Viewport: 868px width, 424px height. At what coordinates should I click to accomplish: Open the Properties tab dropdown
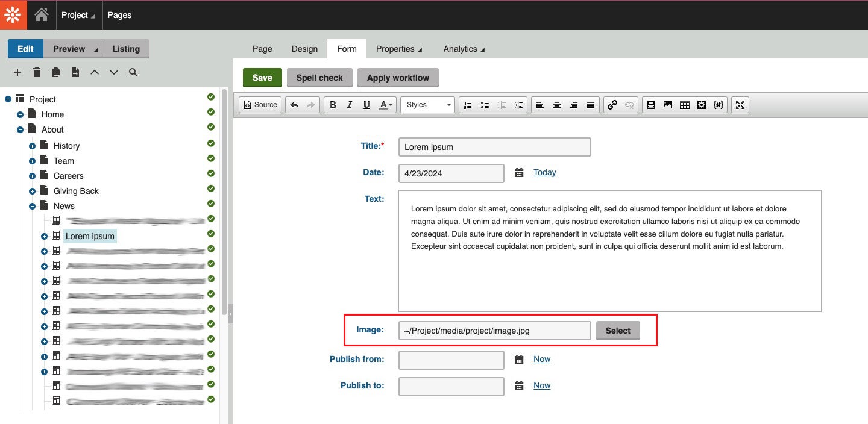[399, 49]
